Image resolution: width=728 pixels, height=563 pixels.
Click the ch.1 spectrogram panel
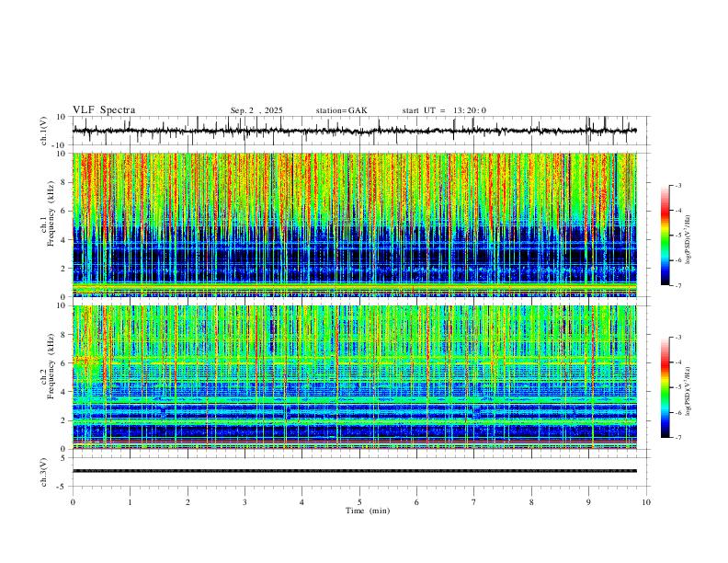coord(355,224)
